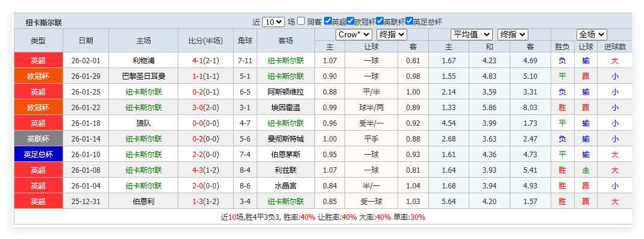
Task: Click handicap 平手 in Manchester City row
Action: point(371,139)
